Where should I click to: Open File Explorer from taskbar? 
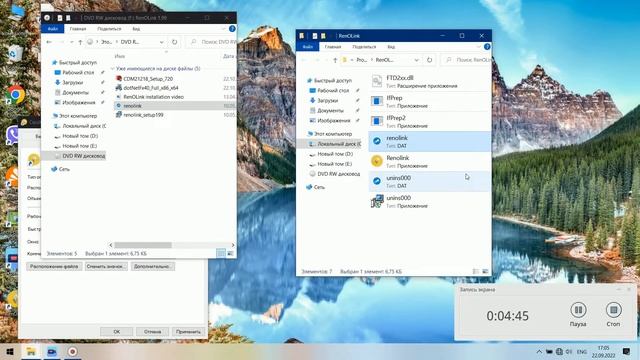pos(31,351)
